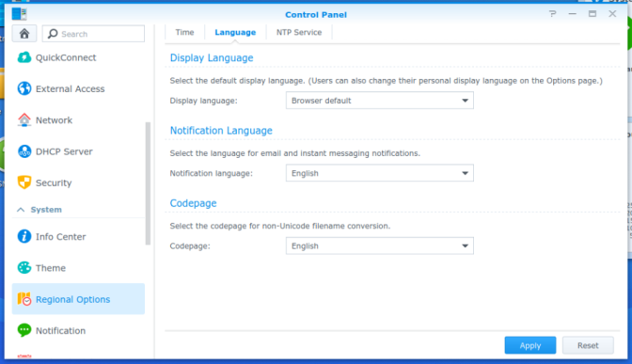Go to External Access label
The height and width of the screenshot is (364, 632).
pos(71,88)
